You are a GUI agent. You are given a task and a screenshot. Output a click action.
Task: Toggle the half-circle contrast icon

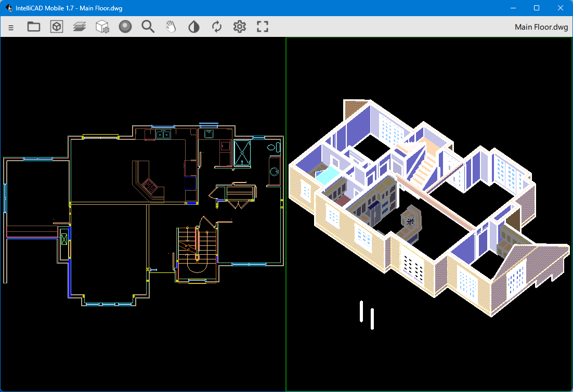pos(194,27)
